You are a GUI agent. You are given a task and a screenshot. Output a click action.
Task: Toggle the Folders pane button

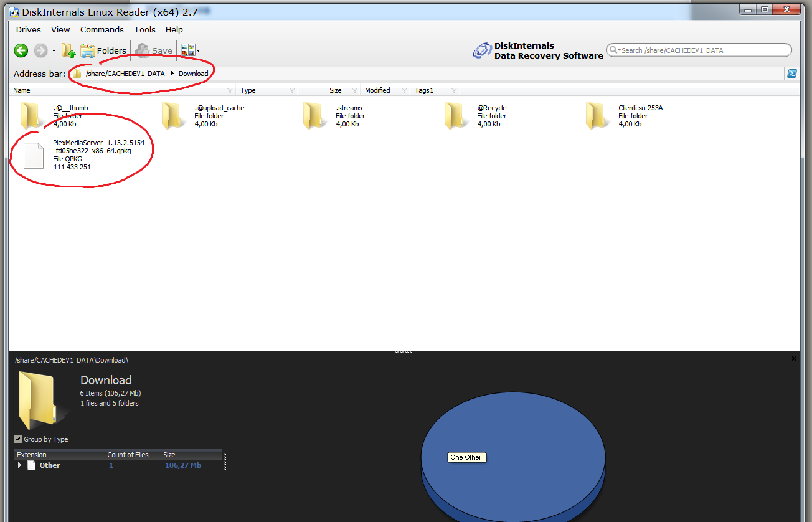click(x=103, y=50)
